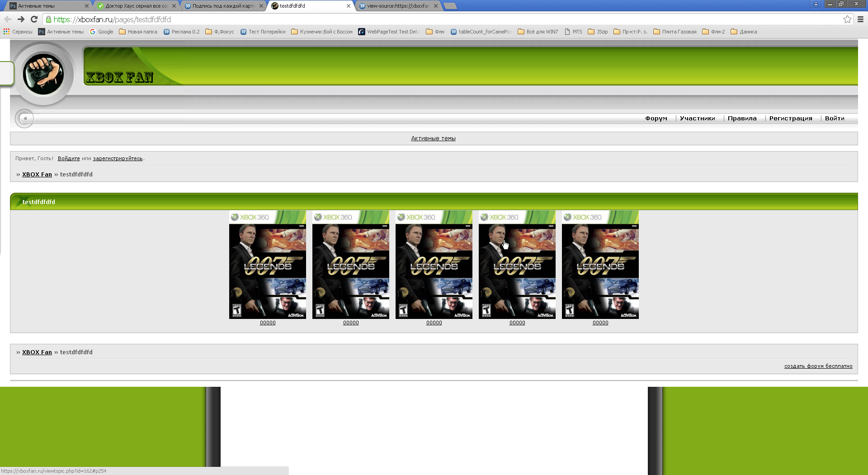Open Участники menu item
868x475 pixels.
(697, 118)
